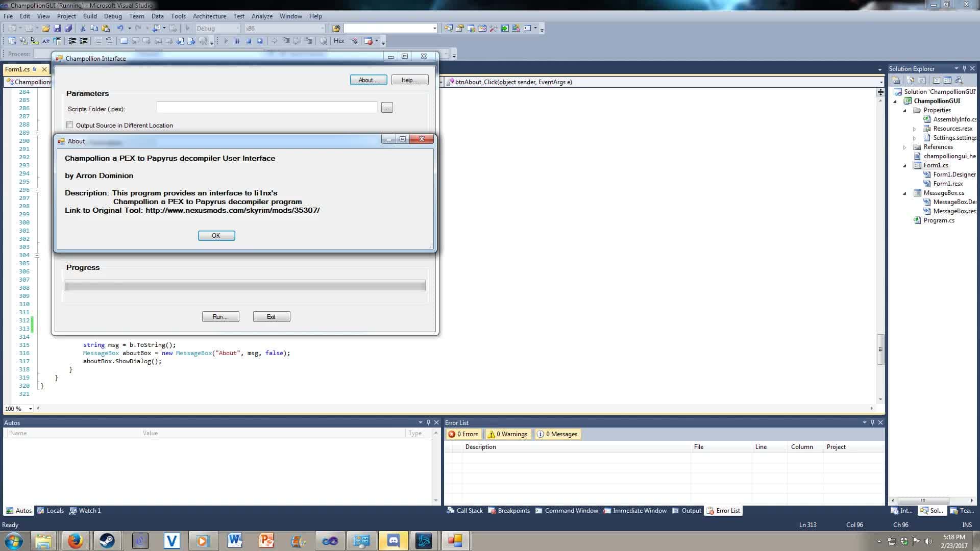This screenshot has height=551, width=980.
Task: Click the Comment Out selection icon
Action: click(98, 41)
